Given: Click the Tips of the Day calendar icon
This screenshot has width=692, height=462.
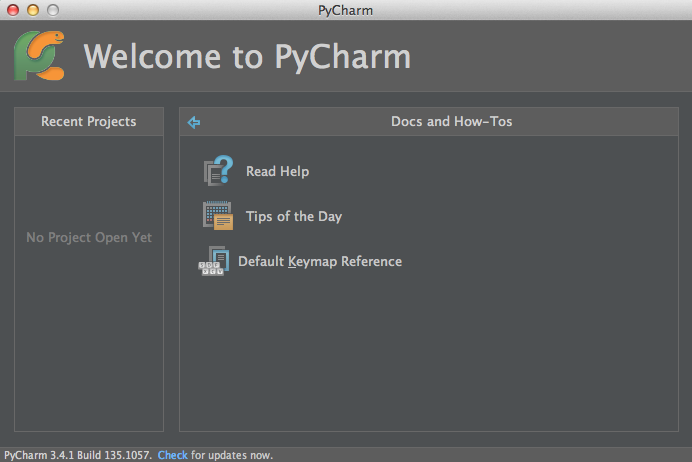Looking at the screenshot, I should [218, 216].
